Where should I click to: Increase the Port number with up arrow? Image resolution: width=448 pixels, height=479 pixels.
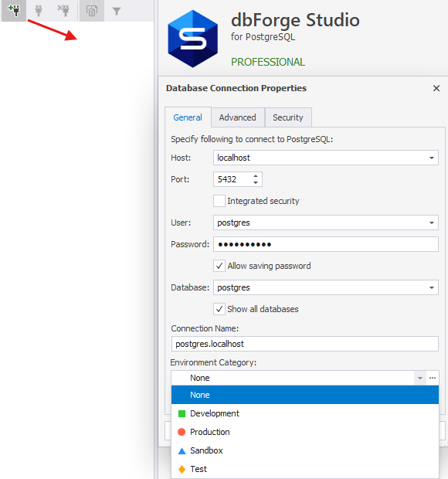point(256,176)
